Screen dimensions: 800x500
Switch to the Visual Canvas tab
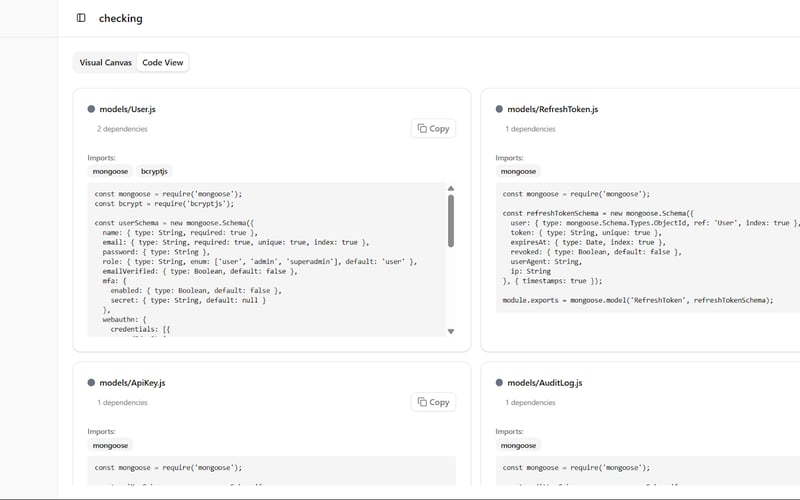tap(106, 62)
